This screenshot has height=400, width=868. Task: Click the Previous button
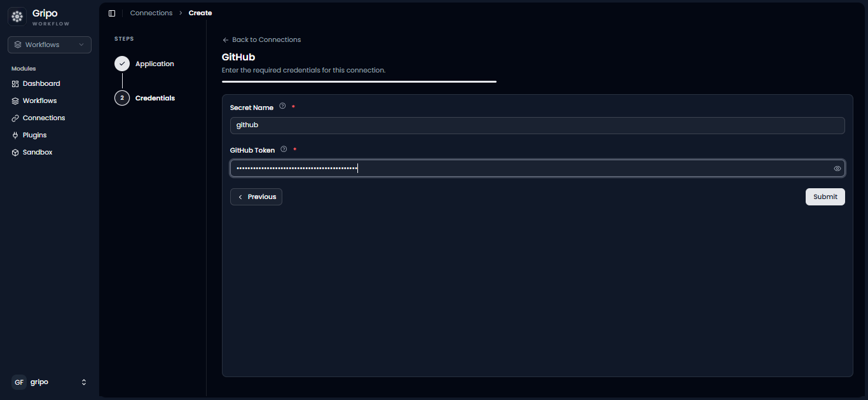pyautogui.click(x=256, y=197)
